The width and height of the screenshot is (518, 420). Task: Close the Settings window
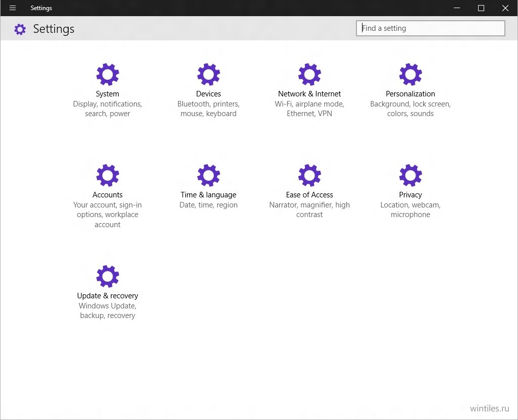(x=505, y=8)
